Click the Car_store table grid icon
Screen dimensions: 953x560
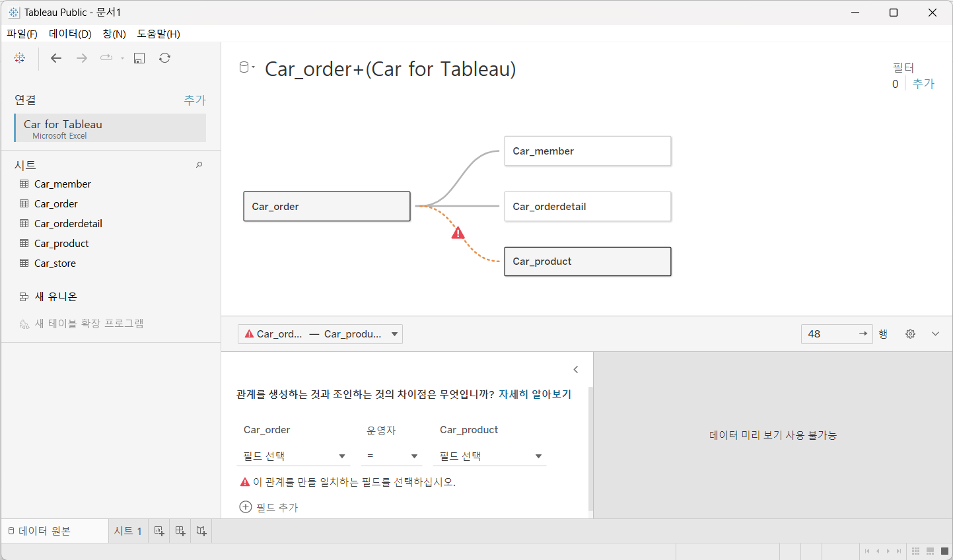pos(24,263)
